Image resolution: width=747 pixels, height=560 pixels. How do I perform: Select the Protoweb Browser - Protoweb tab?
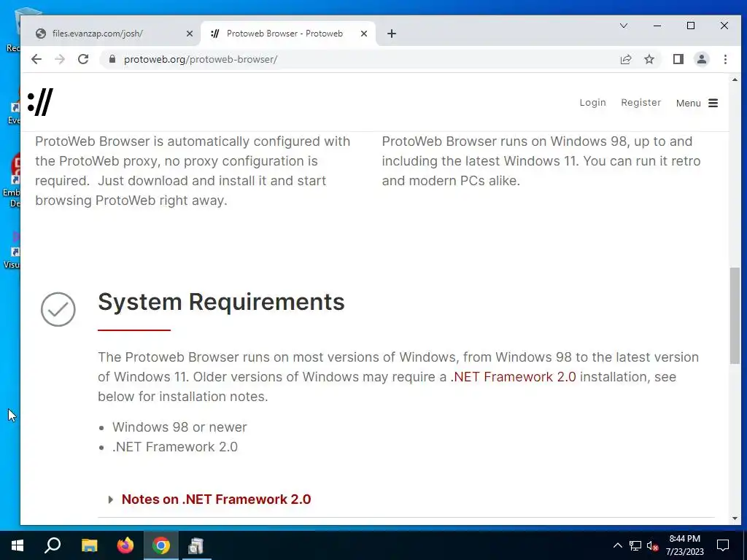tap(287, 34)
